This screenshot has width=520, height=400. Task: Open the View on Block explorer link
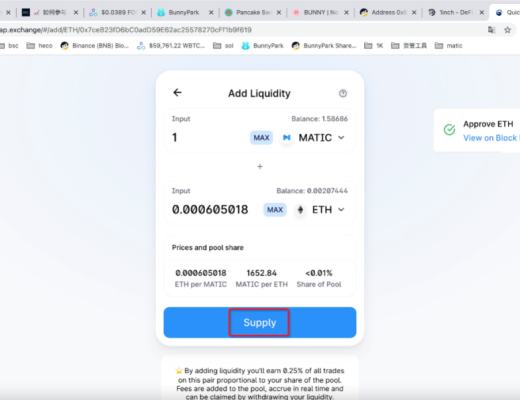(x=491, y=138)
